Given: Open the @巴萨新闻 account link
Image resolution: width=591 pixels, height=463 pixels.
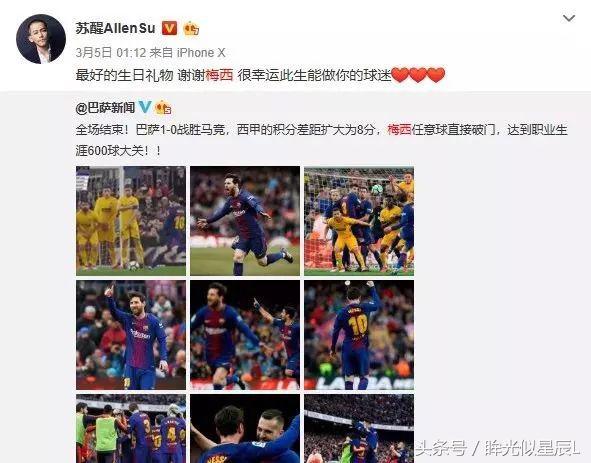Looking at the screenshot, I should tap(105, 108).
